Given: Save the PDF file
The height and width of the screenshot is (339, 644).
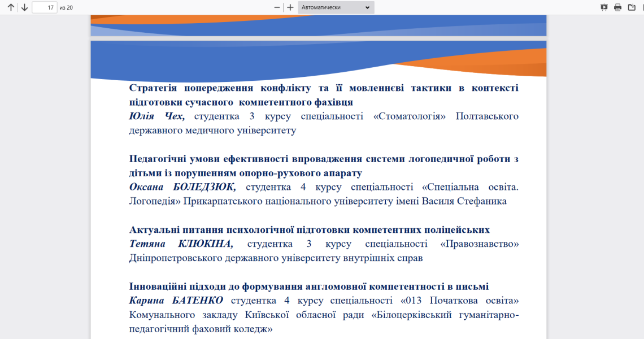Looking at the screenshot, I should coord(632,7).
